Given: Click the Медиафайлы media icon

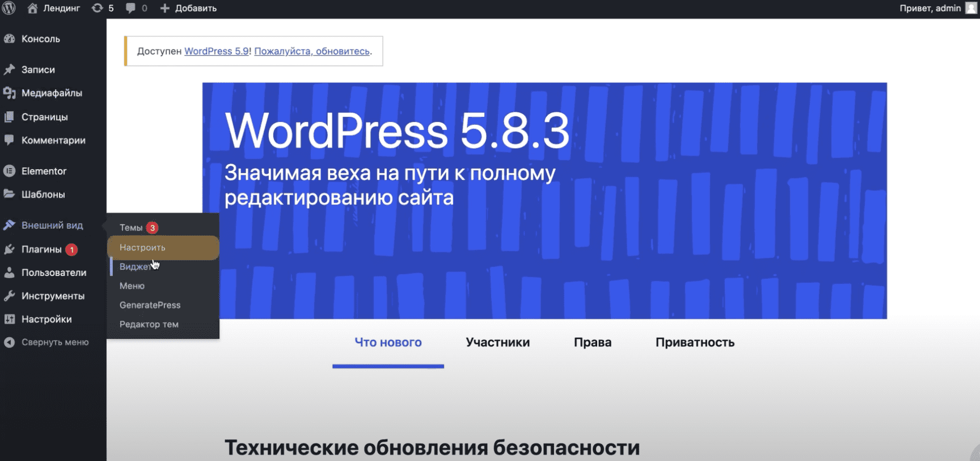Looking at the screenshot, I should coord(9,93).
